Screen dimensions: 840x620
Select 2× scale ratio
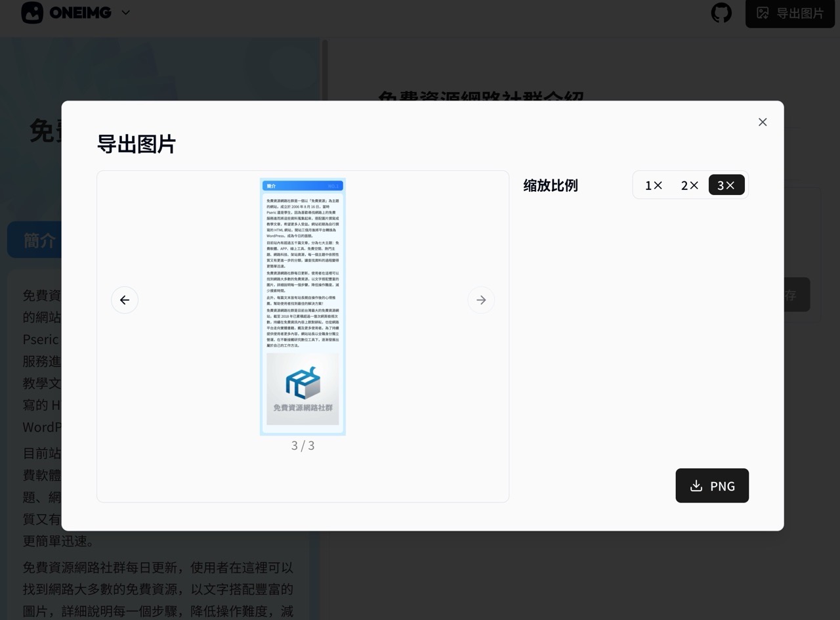pyautogui.click(x=690, y=185)
